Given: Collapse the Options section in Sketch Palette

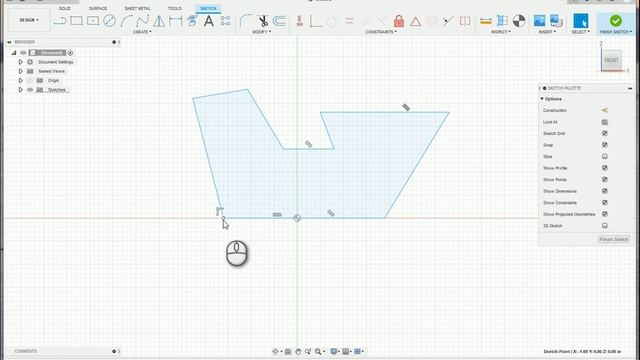Looking at the screenshot, I should coord(542,99).
